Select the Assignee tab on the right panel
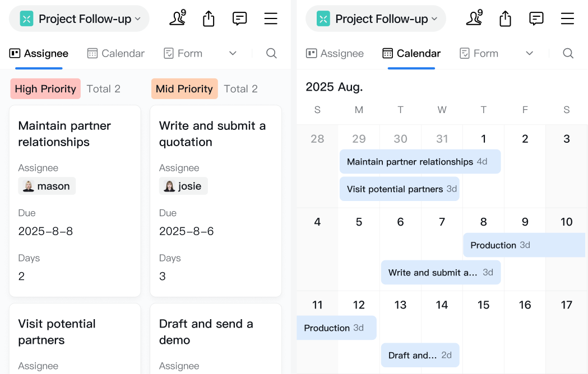This screenshot has height=374, width=588. click(335, 53)
